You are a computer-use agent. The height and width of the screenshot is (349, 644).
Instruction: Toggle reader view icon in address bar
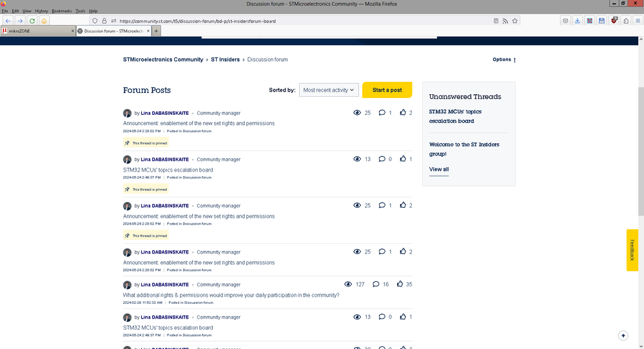[496, 21]
